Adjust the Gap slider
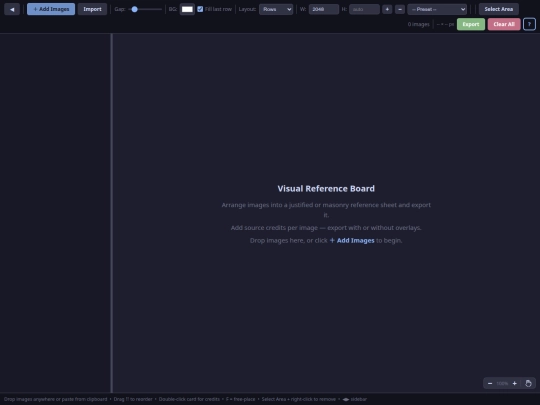 pyautogui.click(x=145, y=9)
